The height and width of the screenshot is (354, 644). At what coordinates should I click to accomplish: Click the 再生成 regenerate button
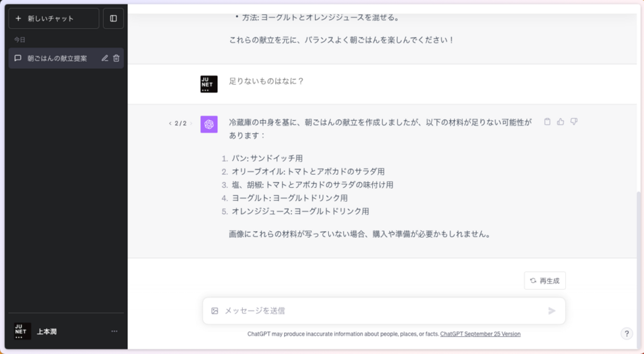coord(545,281)
